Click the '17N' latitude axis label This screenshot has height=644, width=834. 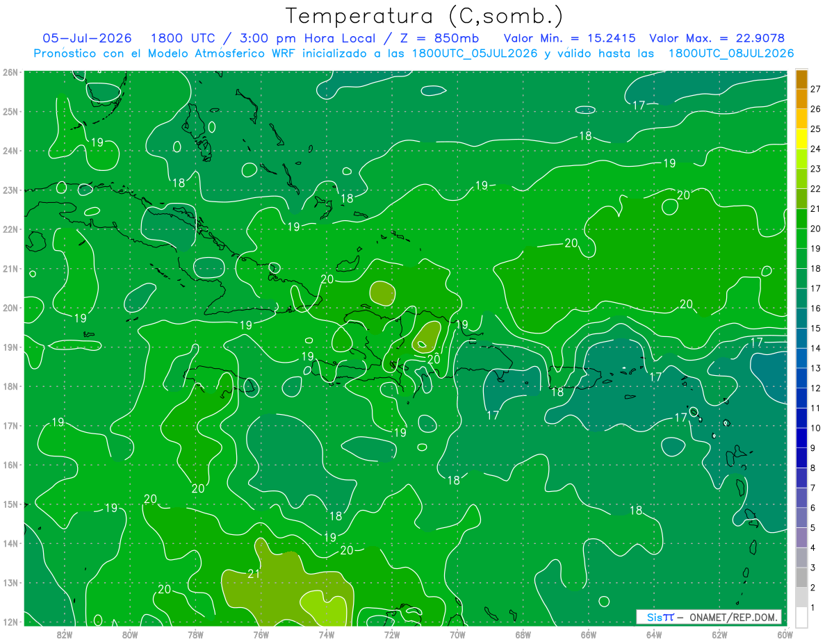pos(10,425)
